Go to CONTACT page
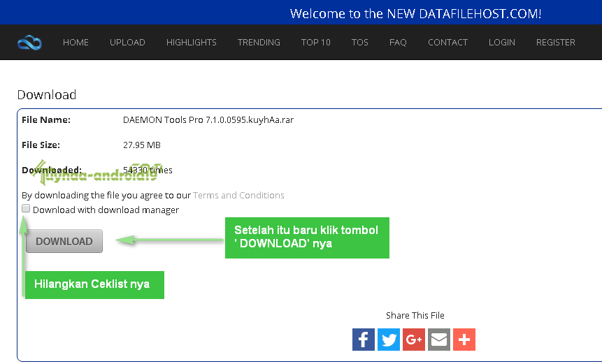The height and width of the screenshot is (364, 602). (x=447, y=42)
